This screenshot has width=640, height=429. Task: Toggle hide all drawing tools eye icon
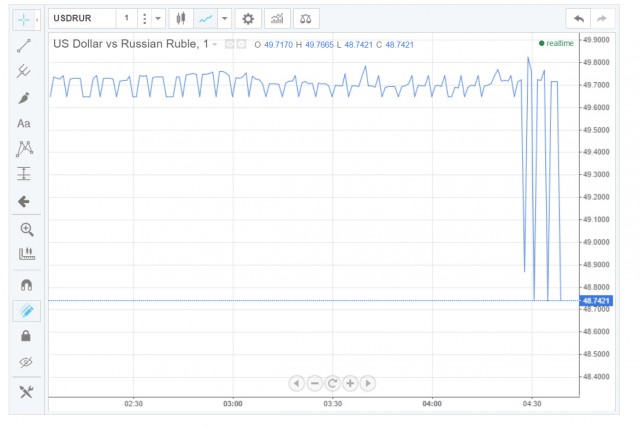26,362
